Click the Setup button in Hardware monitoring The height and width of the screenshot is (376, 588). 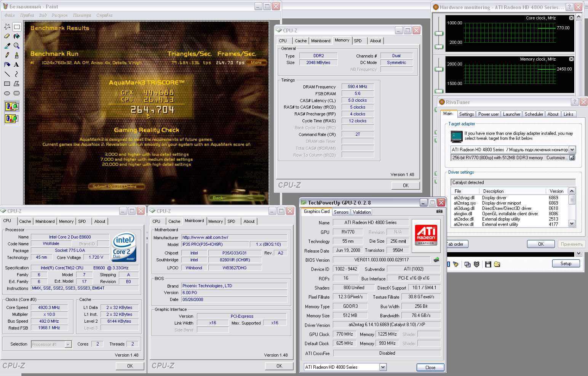[566, 264]
